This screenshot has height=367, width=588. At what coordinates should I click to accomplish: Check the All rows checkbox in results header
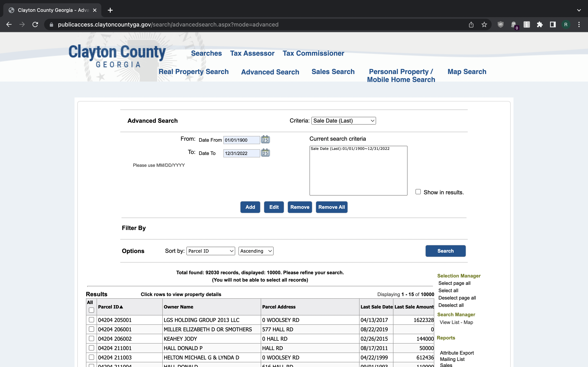pos(91,310)
